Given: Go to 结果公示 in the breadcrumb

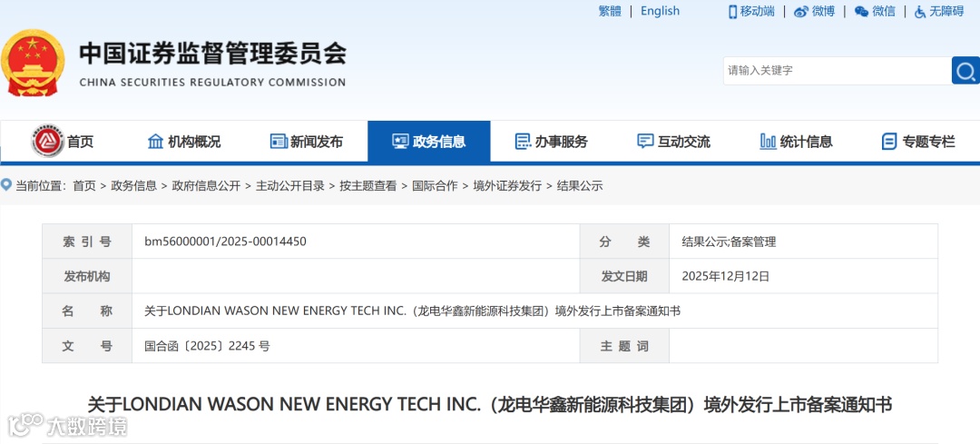Looking at the screenshot, I should (579, 186).
